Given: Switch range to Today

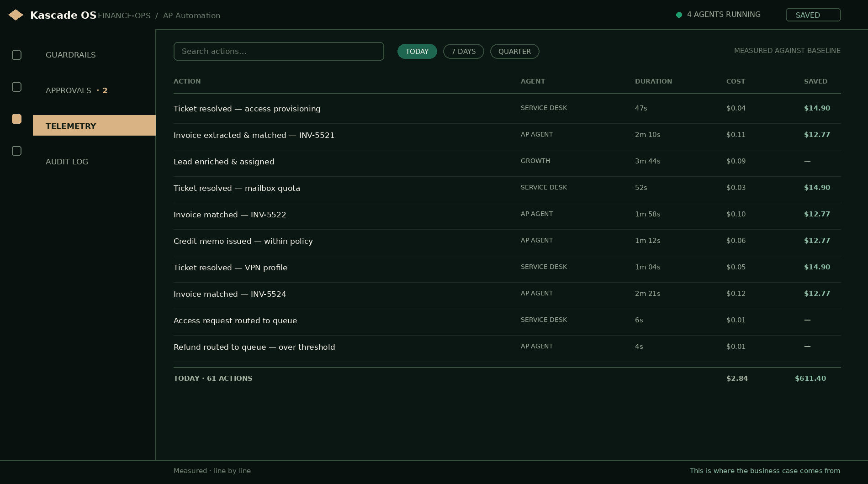Looking at the screenshot, I should coord(417,51).
